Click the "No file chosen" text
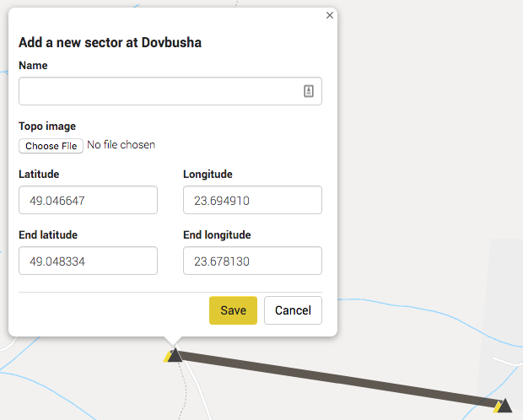 [121, 145]
